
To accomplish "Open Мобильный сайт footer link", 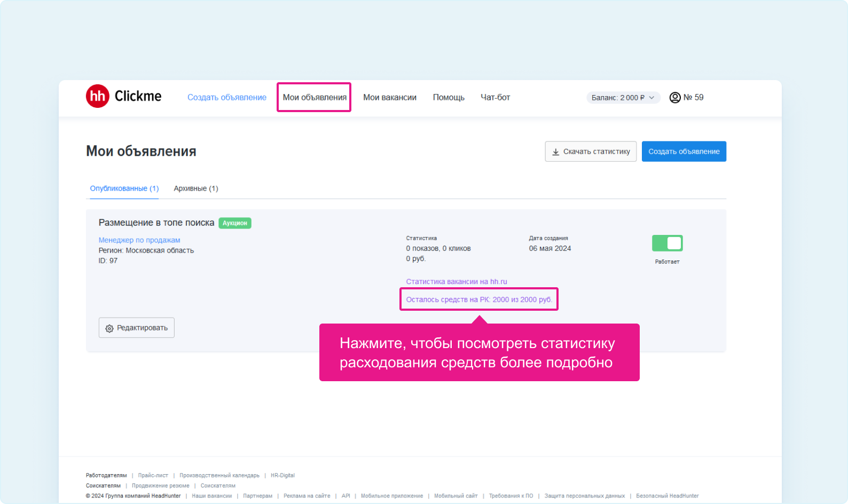I will pyautogui.click(x=456, y=496).
